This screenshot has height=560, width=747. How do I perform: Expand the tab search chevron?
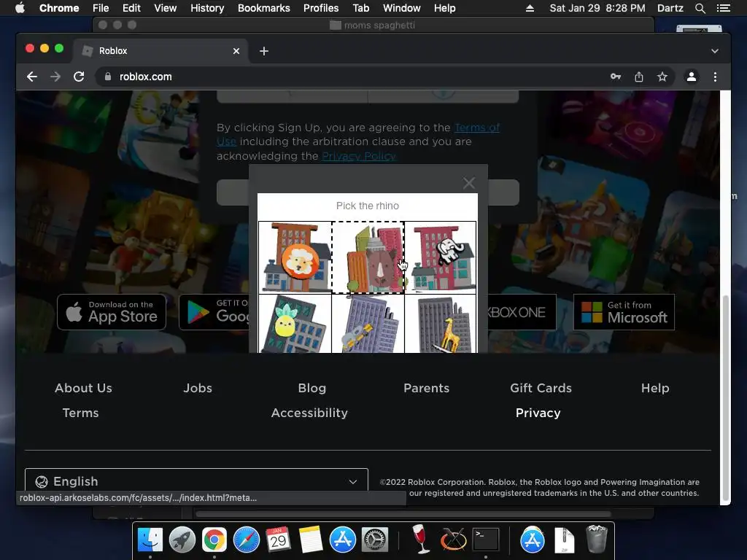click(x=715, y=51)
